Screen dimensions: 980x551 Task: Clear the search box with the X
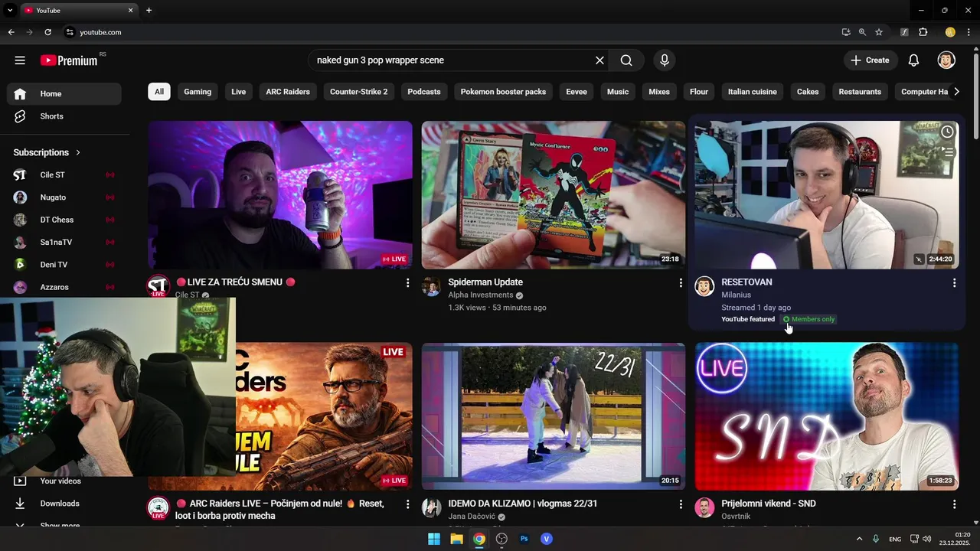pyautogui.click(x=599, y=60)
